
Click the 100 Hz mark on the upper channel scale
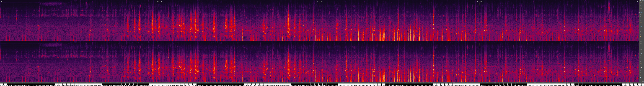click(641, 26)
